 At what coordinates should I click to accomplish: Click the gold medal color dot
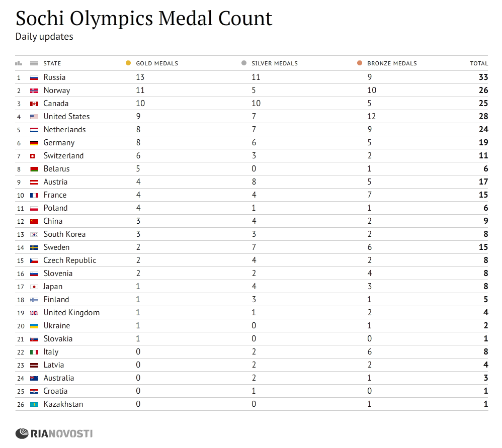click(x=128, y=63)
